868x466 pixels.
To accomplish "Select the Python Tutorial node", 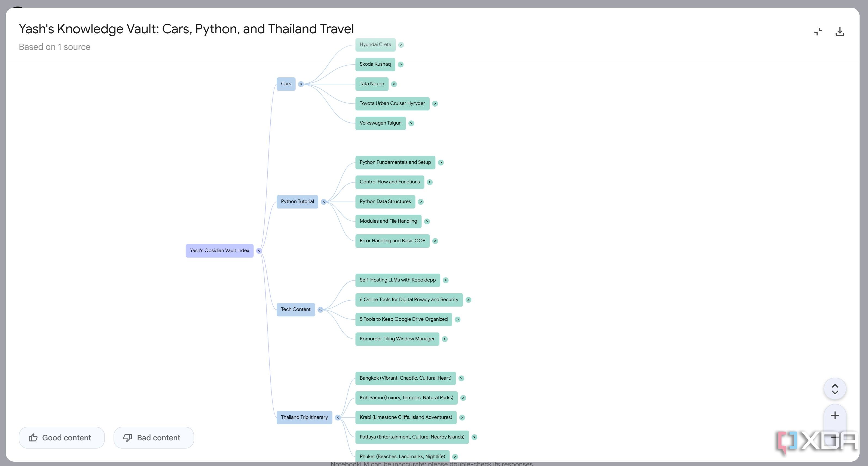I will coord(297,202).
